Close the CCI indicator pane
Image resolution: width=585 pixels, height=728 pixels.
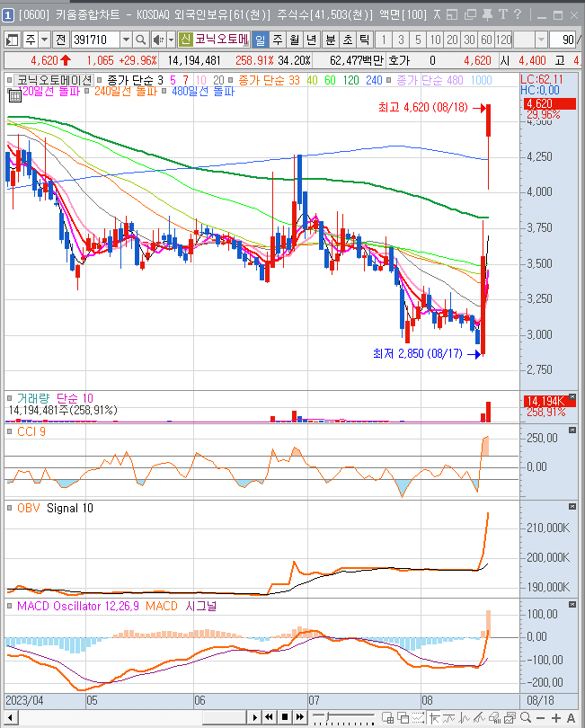[x=572, y=431]
